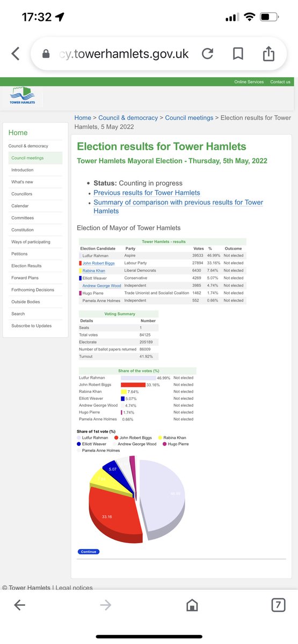Click Pamela Anne Holmes row in results
The height and width of the screenshot is (644, 298).
tap(162, 301)
